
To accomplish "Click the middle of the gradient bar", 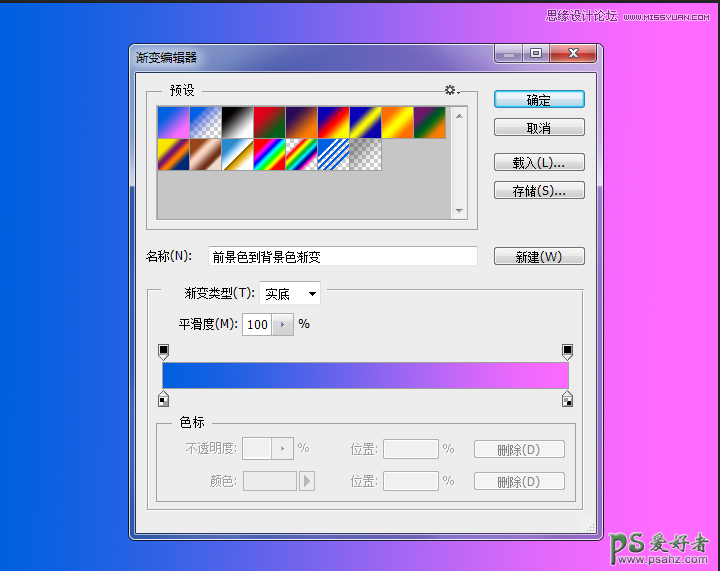I will point(365,375).
